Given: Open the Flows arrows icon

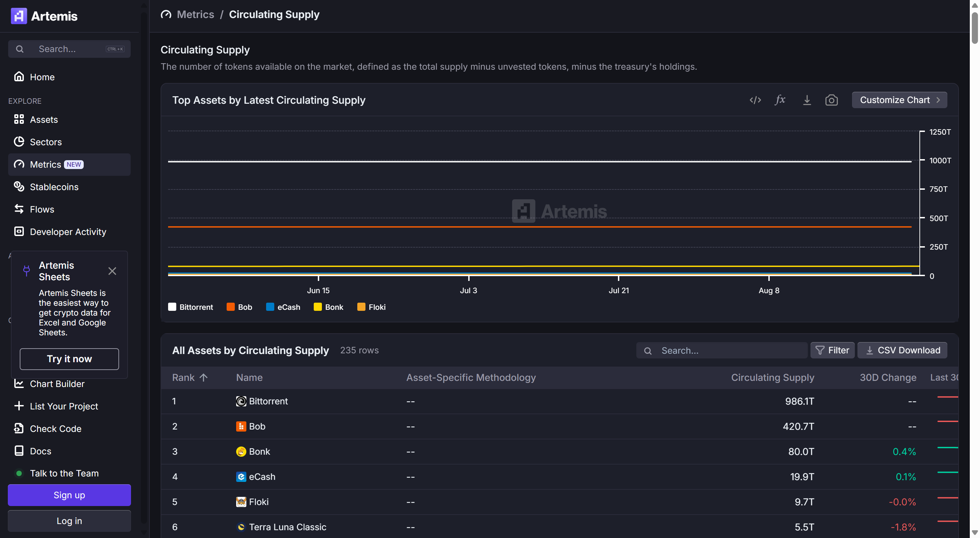Looking at the screenshot, I should pyautogui.click(x=19, y=209).
